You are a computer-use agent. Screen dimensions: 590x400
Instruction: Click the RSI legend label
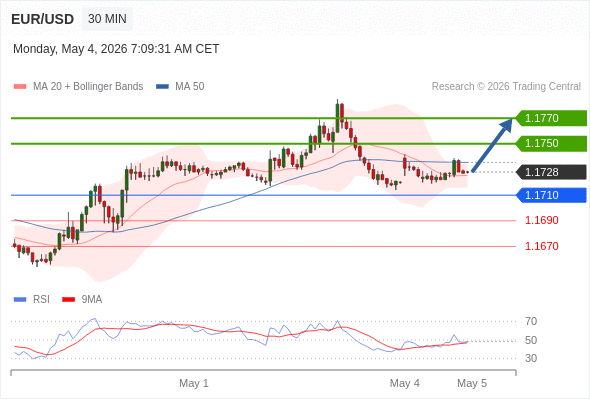[41, 300]
